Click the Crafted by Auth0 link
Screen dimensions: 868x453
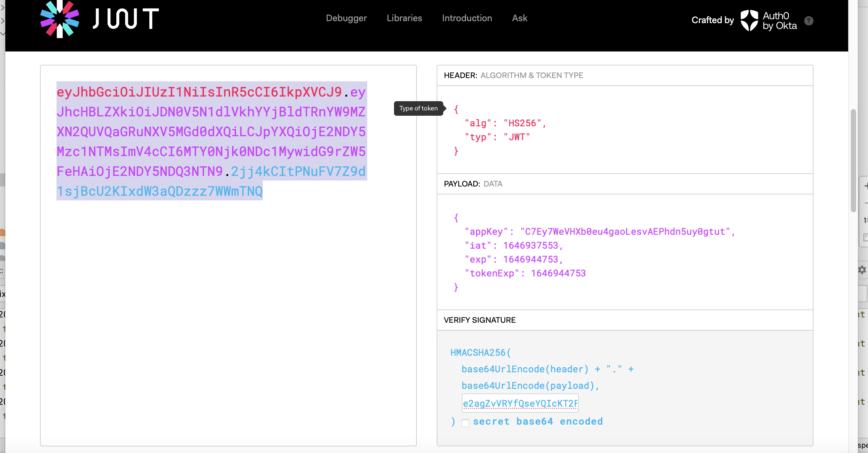[x=744, y=20]
